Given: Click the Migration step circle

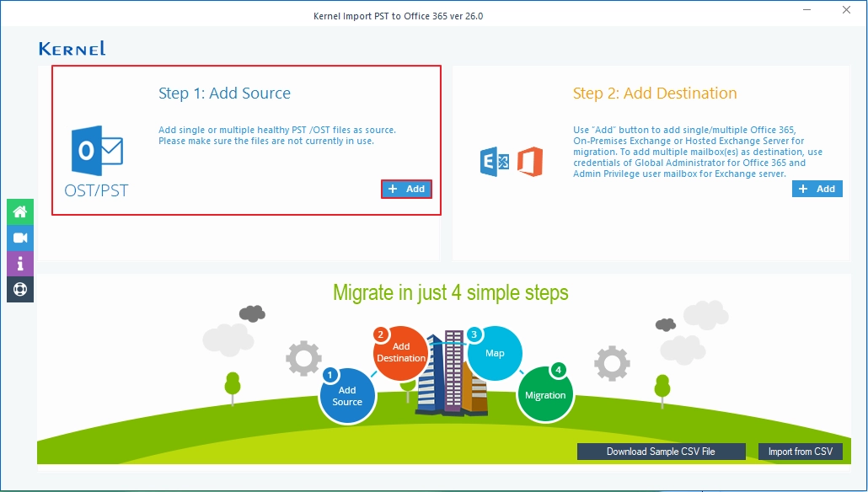Looking at the screenshot, I should click(545, 394).
